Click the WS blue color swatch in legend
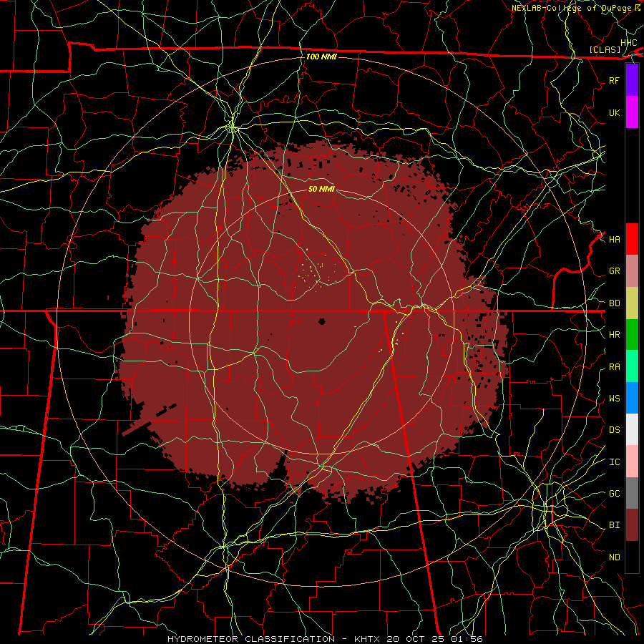The width and height of the screenshot is (644, 644). coord(632,398)
